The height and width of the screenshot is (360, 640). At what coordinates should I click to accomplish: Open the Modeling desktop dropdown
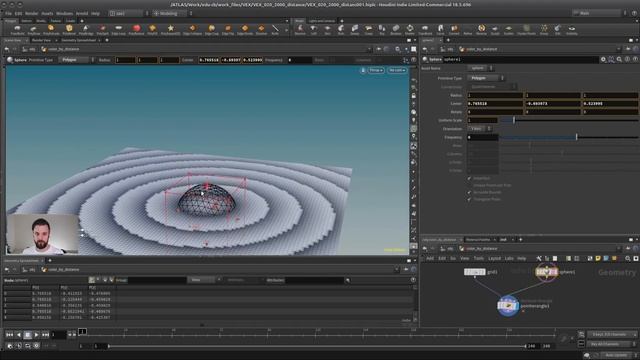tap(171, 13)
